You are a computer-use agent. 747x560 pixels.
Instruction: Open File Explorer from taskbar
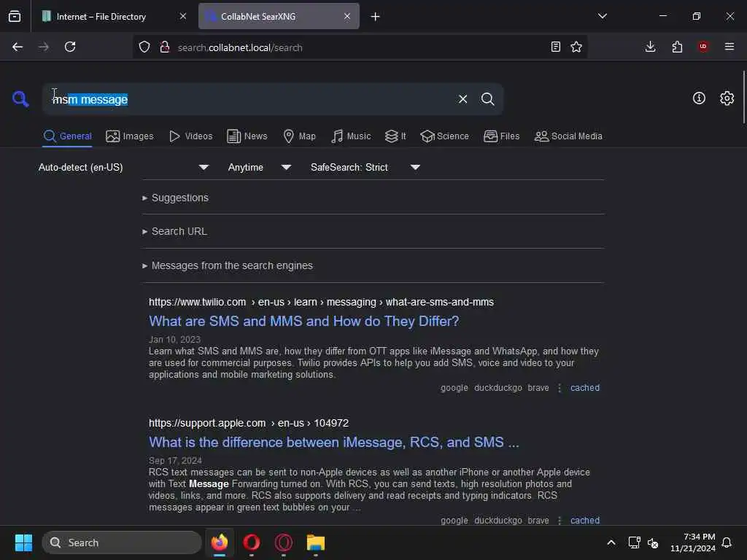pos(315,542)
